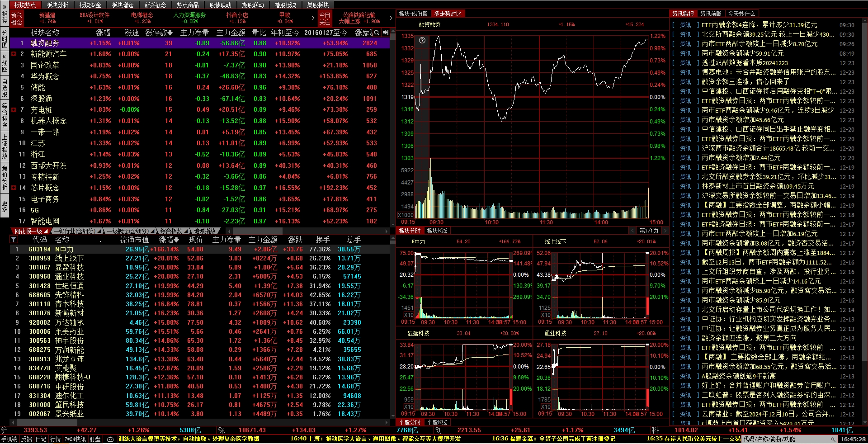This screenshot has width=868, height=444.
Task: Click the help question mark on the chart
Action: point(422,40)
